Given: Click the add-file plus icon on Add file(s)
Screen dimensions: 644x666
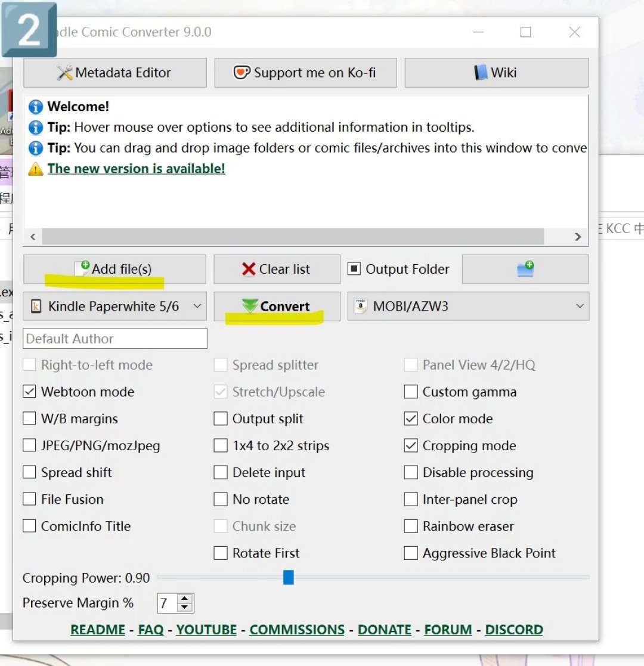Looking at the screenshot, I should click(x=82, y=268).
